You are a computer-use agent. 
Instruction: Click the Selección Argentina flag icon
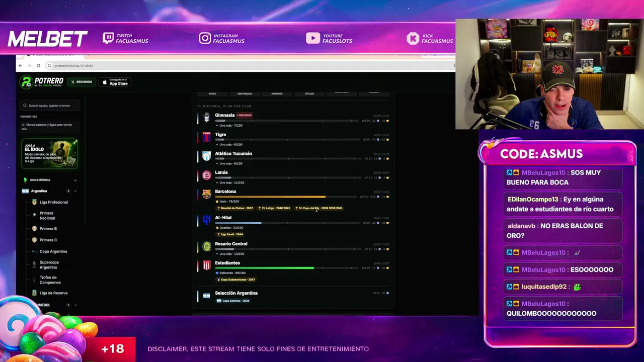coord(206,296)
